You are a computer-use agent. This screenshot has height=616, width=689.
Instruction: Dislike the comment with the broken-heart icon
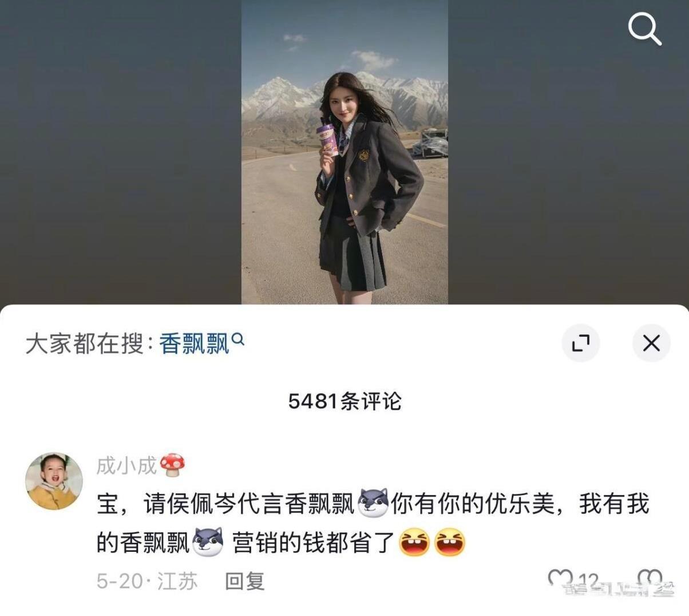(650, 579)
